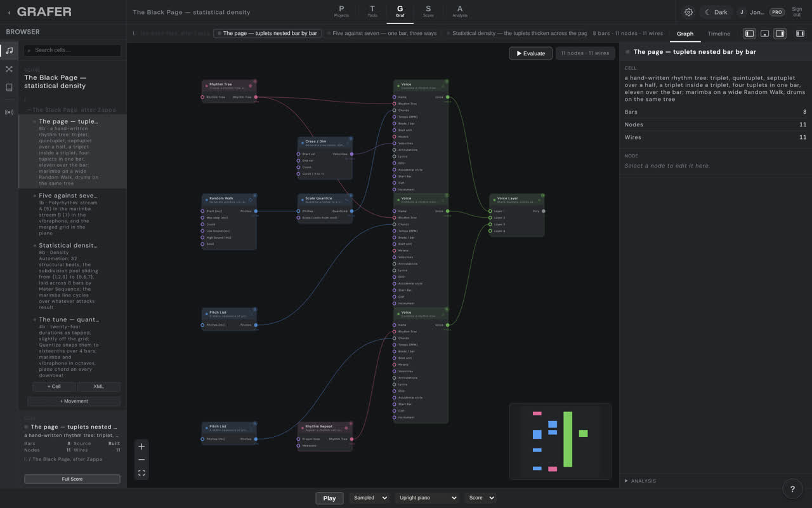Click the Evaluate button
The image size is (812, 508).
coord(530,53)
